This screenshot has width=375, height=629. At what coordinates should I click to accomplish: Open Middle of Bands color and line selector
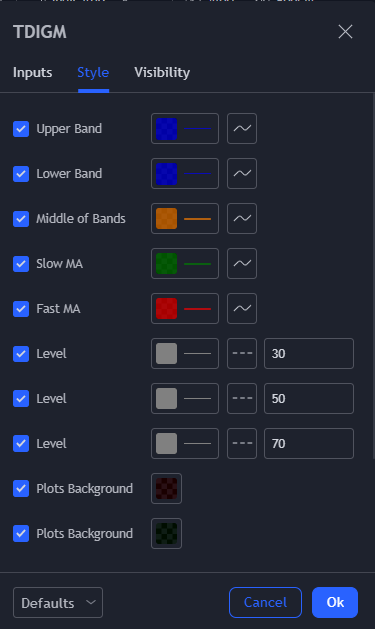click(185, 219)
